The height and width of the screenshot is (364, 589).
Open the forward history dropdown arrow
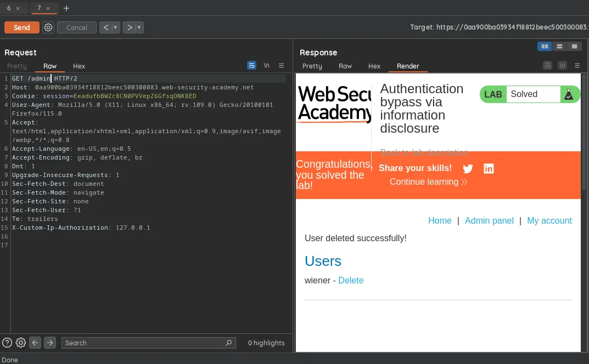click(x=139, y=27)
